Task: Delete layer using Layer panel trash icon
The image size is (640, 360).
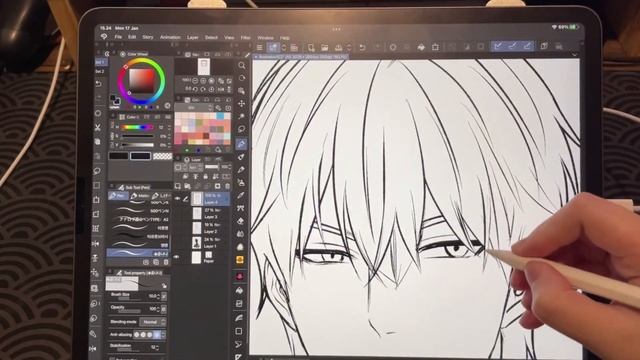Action: click(x=227, y=186)
